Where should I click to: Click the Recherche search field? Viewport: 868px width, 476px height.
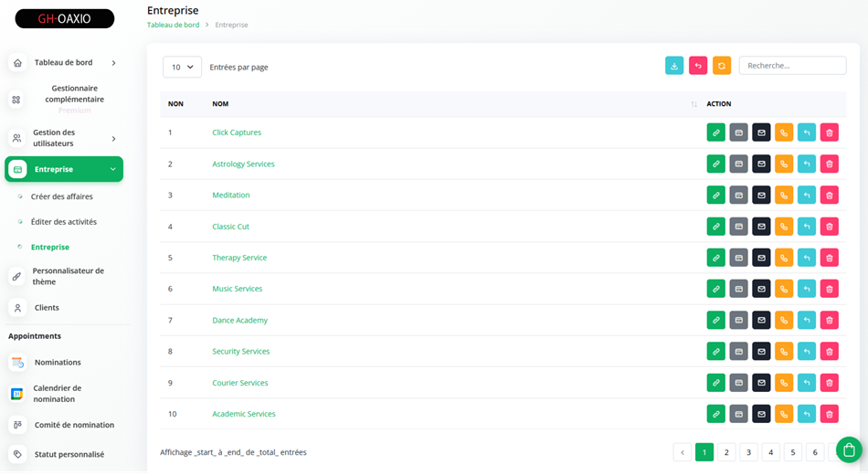click(792, 65)
